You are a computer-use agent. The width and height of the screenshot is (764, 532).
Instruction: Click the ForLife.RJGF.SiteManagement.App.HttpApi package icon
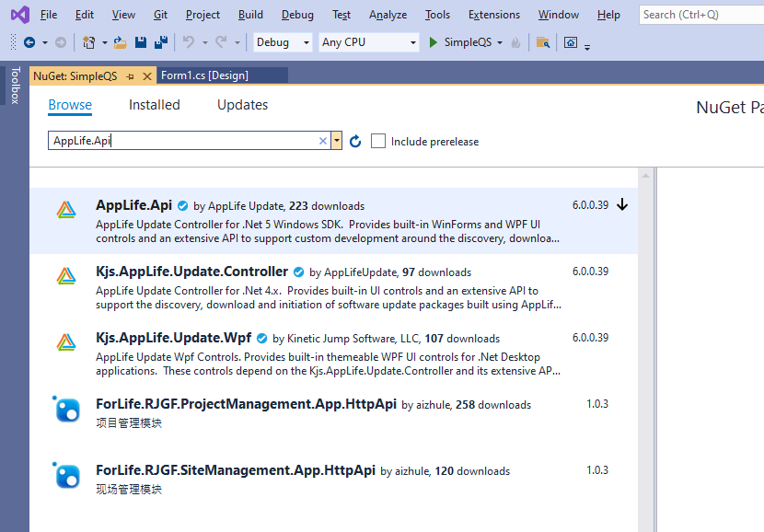(x=66, y=475)
